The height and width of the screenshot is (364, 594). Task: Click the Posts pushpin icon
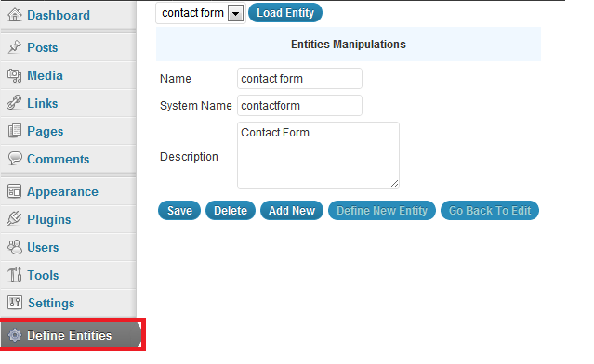(x=15, y=47)
